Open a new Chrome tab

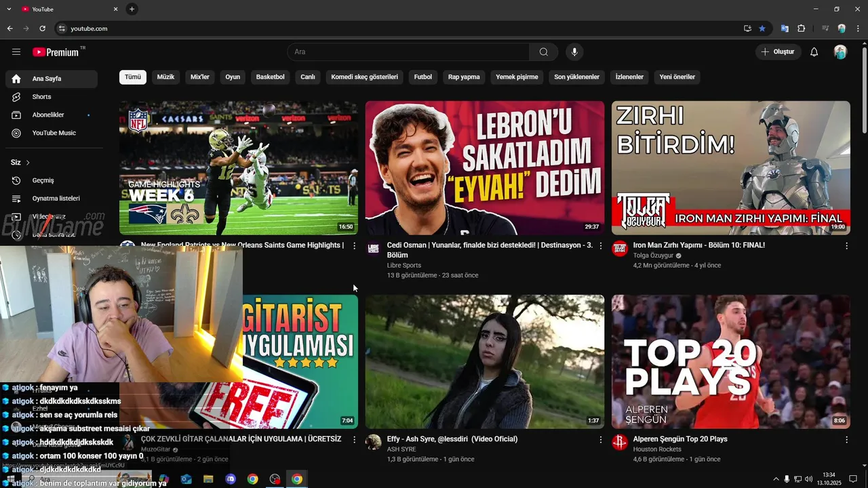pos(132,9)
